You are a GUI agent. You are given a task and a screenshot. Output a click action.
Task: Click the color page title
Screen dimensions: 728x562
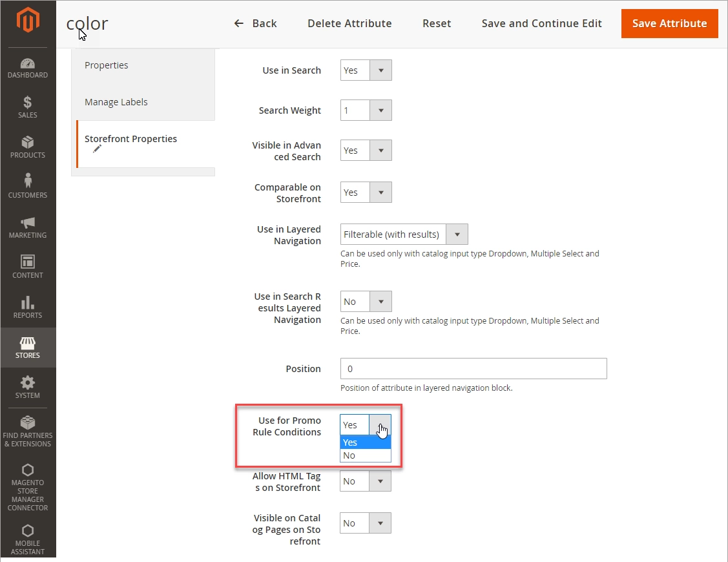[x=87, y=23]
